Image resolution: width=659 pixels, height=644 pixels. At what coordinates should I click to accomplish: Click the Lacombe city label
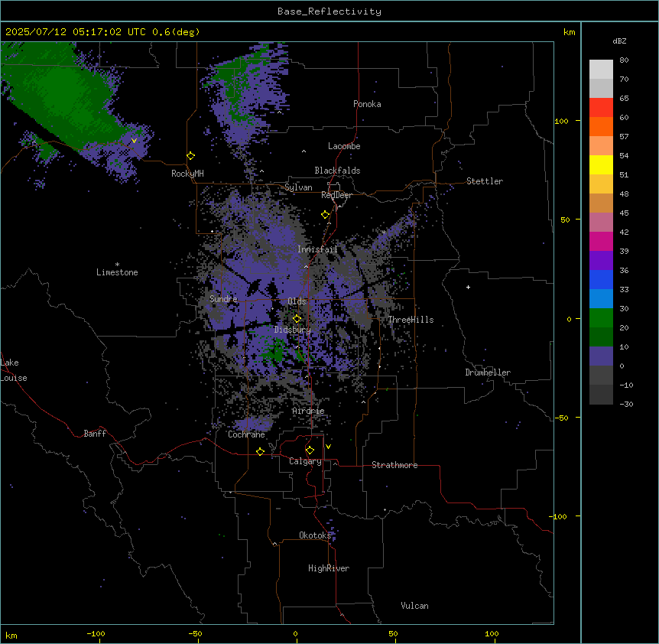344,146
